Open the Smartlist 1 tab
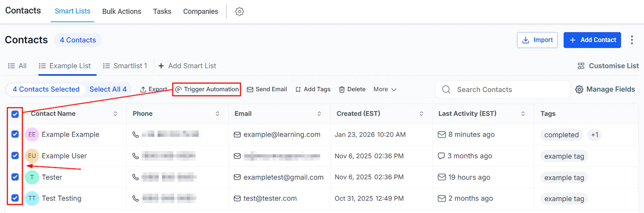The image size is (644, 213). coord(125,66)
